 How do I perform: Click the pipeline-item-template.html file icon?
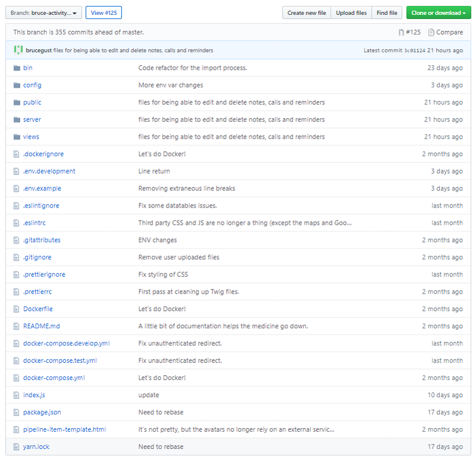[x=17, y=430]
